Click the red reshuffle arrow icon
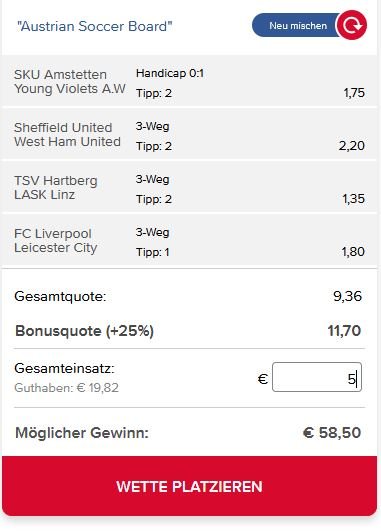Screen dimensions: 381x531 (x=352, y=25)
